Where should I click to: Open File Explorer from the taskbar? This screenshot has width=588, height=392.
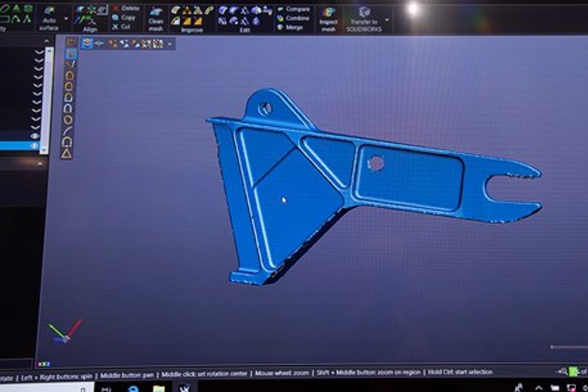[x=159, y=388]
